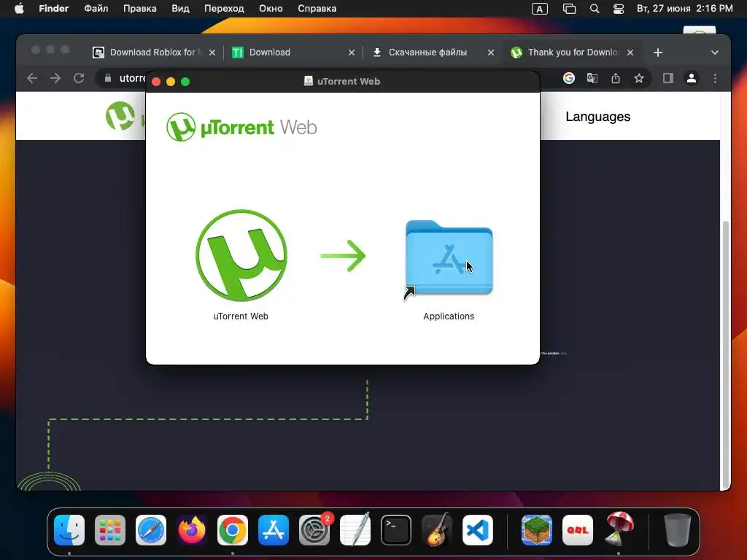Open parachute app in Dock
Viewport: 747px width, 560px height.
[x=619, y=529]
